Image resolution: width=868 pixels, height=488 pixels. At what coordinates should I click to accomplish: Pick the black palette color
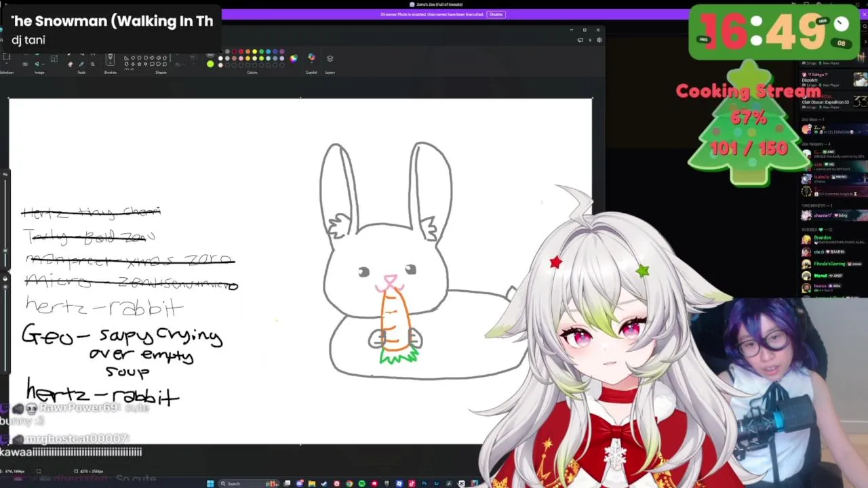220,52
